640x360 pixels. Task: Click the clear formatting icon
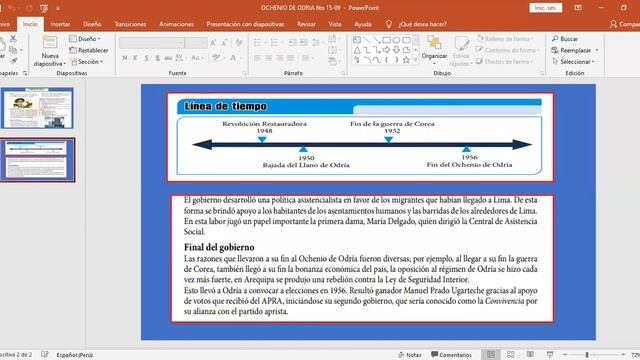(239, 43)
